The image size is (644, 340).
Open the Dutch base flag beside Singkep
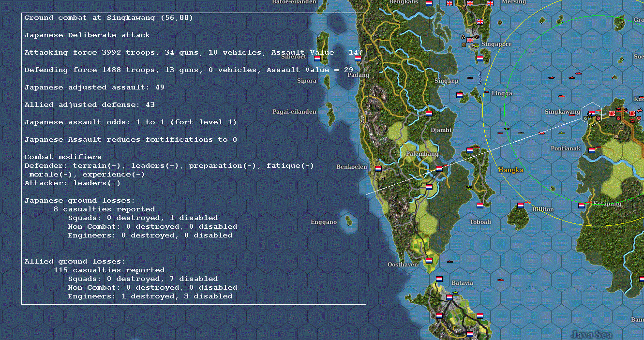tap(460, 95)
